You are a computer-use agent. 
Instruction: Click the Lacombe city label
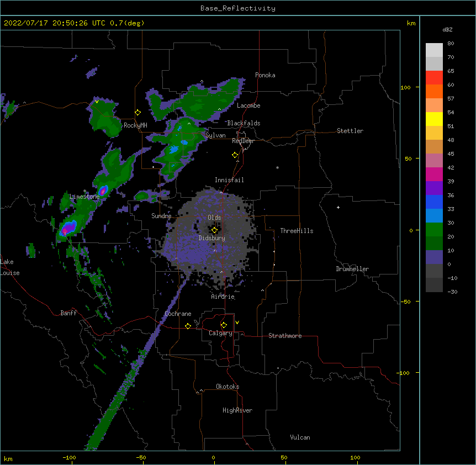[x=248, y=105]
